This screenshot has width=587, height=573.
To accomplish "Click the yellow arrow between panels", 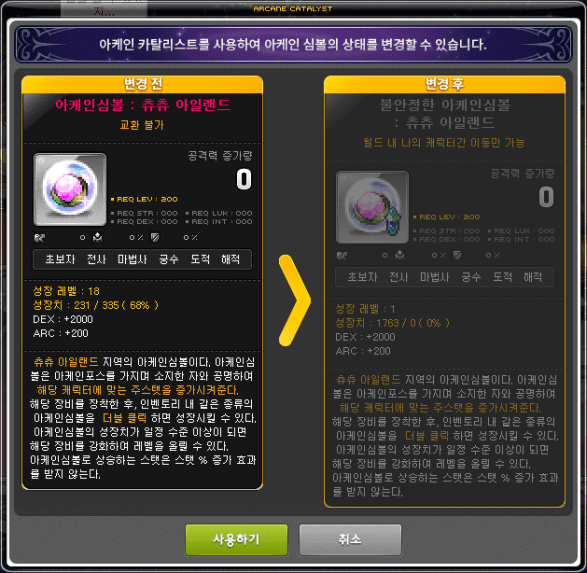I will click(294, 300).
